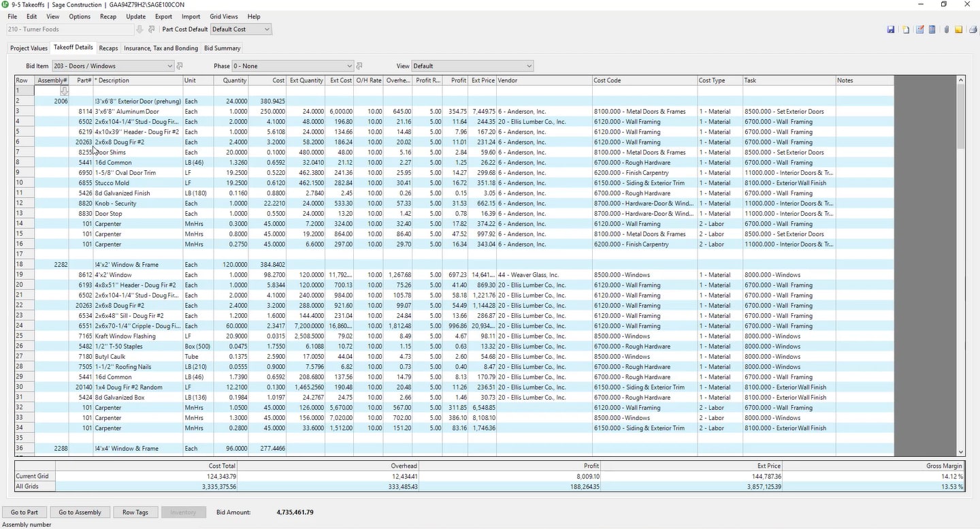The height and width of the screenshot is (529, 980).
Task: Click the down arrow icon in row 1 Assembly cell
Action: [65, 91]
